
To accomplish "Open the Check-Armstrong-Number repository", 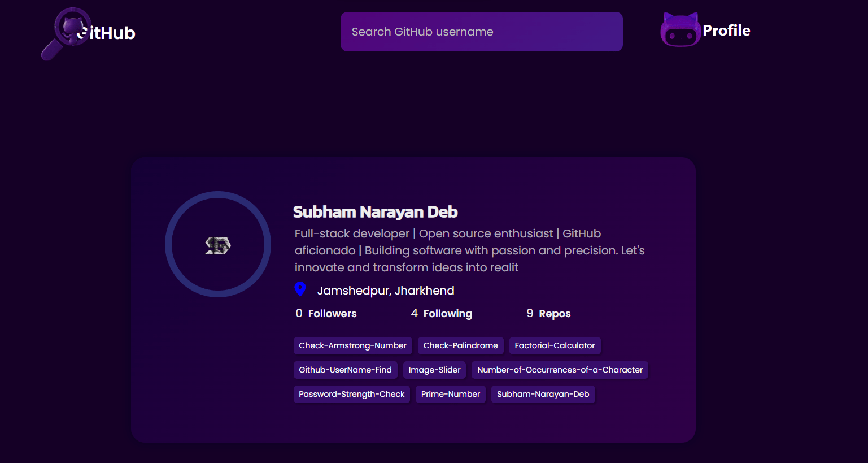I will click(352, 345).
